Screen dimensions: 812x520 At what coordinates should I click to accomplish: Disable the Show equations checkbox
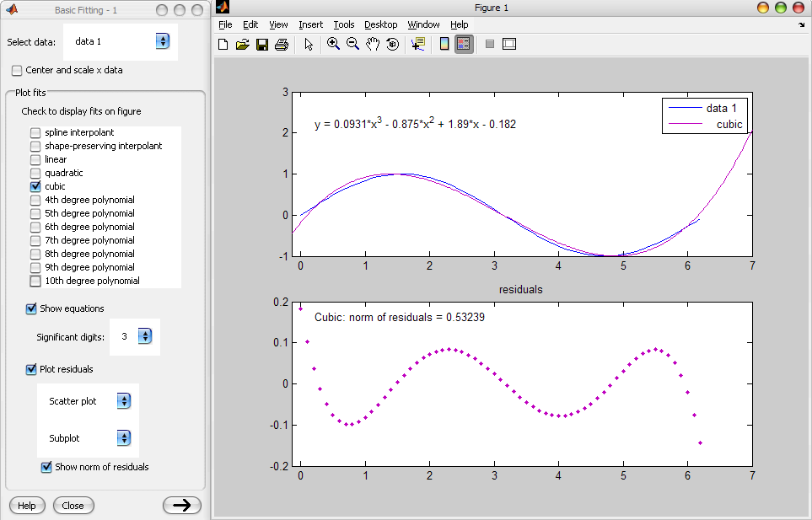click(31, 309)
